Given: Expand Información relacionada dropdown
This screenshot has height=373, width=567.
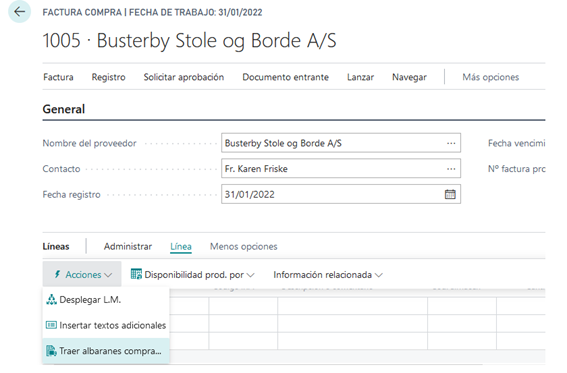Looking at the screenshot, I should (x=379, y=275).
